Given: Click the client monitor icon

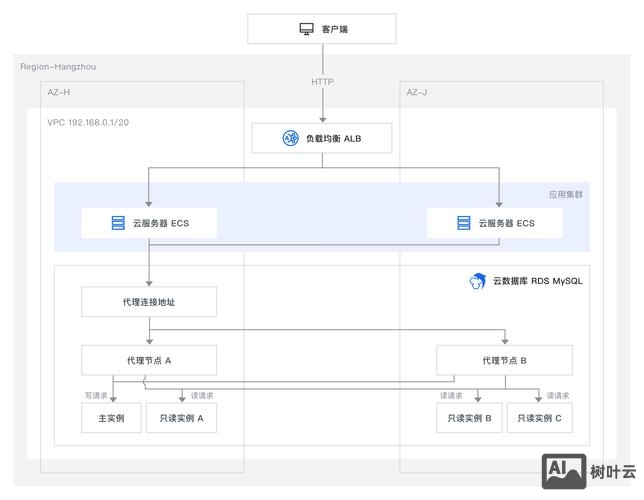Looking at the screenshot, I should click(x=307, y=29).
